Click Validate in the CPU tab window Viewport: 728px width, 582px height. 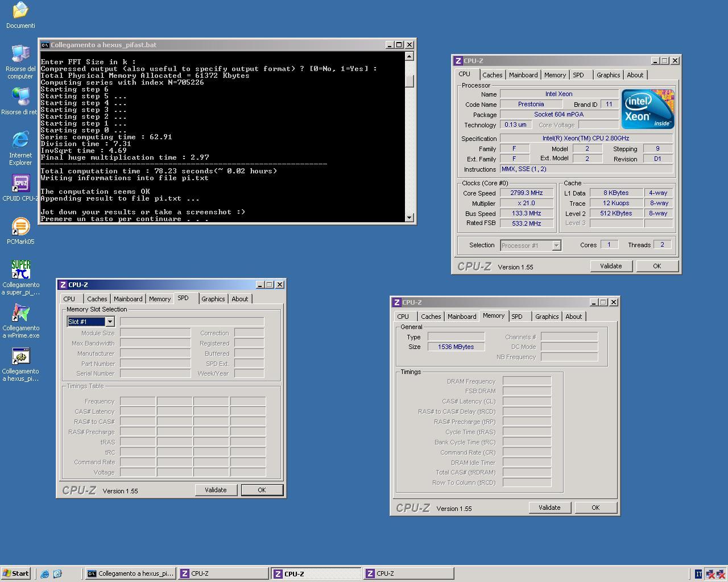tap(611, 266)
